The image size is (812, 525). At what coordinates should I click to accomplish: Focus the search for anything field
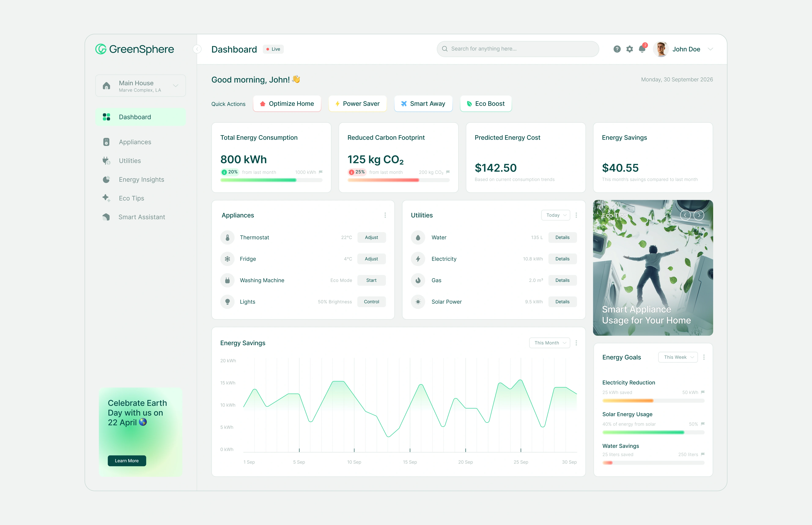[518, 49]
